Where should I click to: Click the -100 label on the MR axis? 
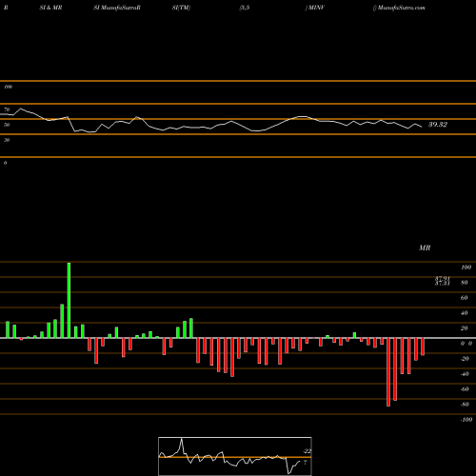pos(466,420)
